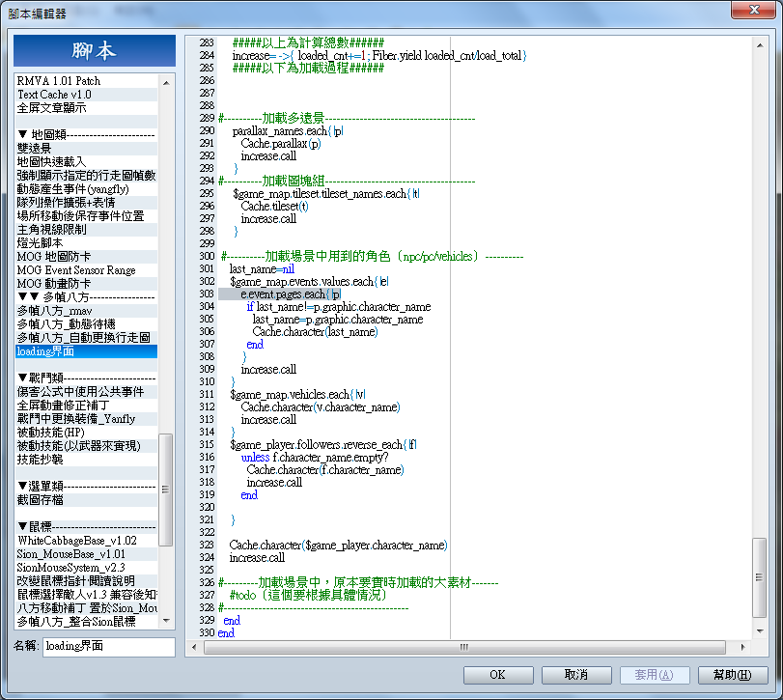Select the 燈光腳本 script

[x=86, y=243]
